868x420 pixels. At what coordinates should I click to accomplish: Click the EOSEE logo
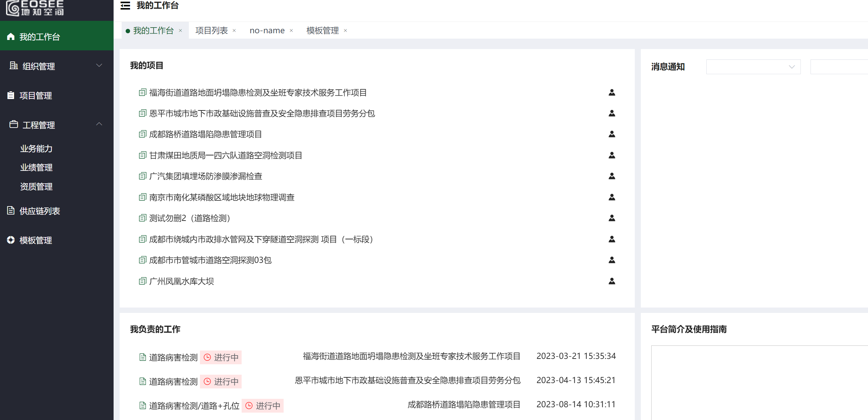tap(35, 8)
